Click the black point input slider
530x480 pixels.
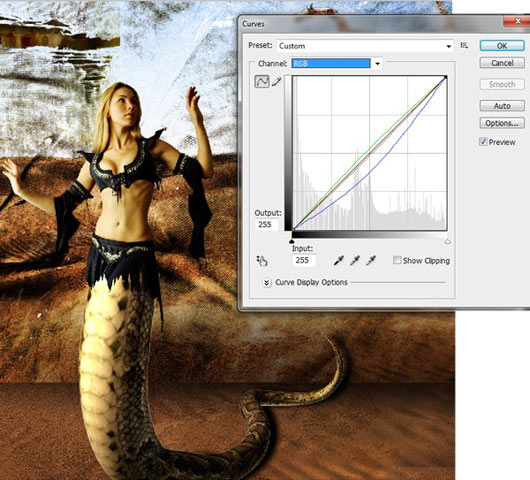(x=292, y=241)
